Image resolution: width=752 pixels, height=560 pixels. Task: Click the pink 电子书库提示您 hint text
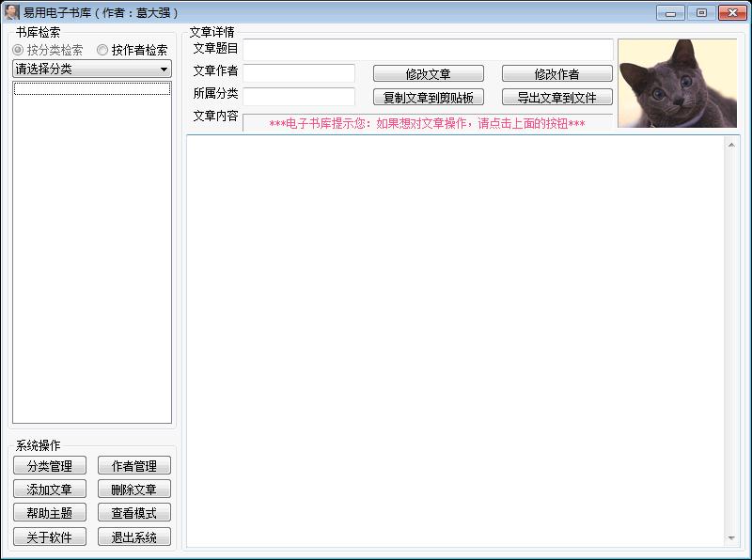(x=427, y=124)
